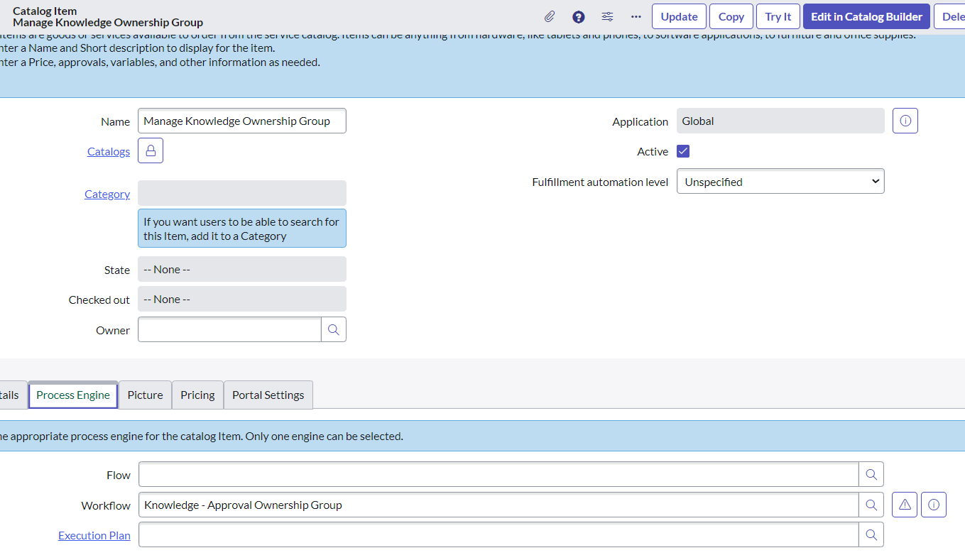
Task: Click the 'Workflow' field label
Action: pyautogui.click(x=106, y=505)
